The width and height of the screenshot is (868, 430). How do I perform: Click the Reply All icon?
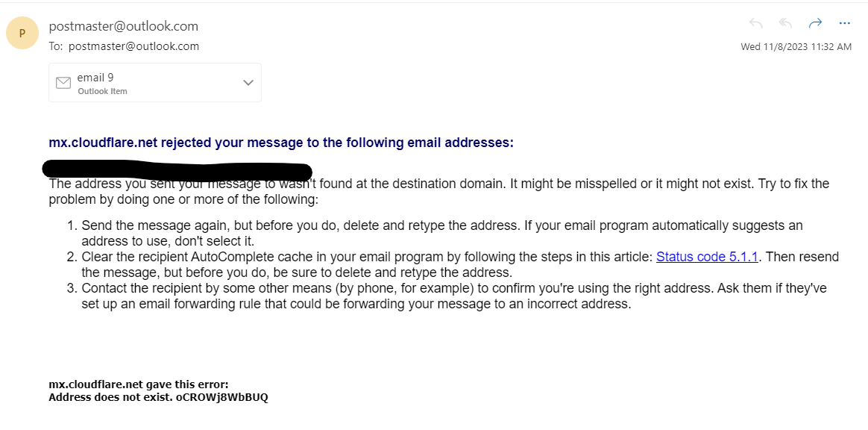click(x=785, y=23)
